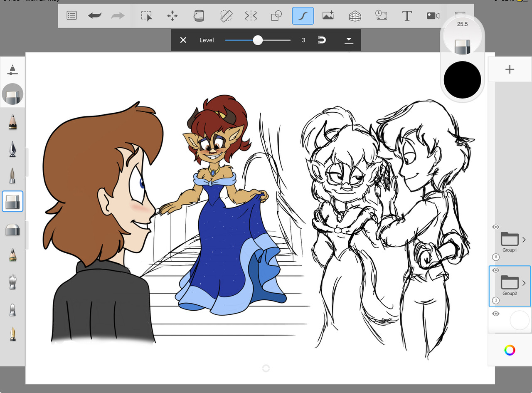Open brush properties at palette top

12,70
